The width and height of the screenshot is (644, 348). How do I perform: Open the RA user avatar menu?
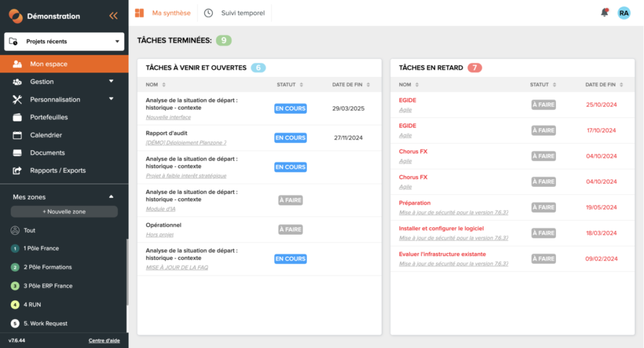pyautogui.click(x=624, y=13)
